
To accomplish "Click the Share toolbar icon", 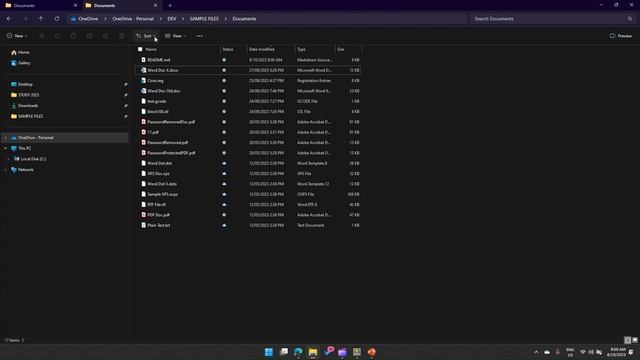I will 105,36.
